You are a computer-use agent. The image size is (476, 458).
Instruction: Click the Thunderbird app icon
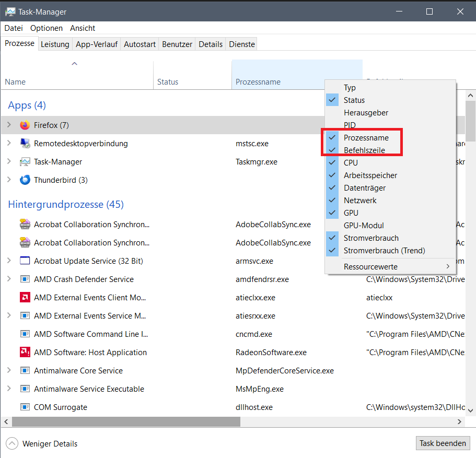tap(25, 180)
